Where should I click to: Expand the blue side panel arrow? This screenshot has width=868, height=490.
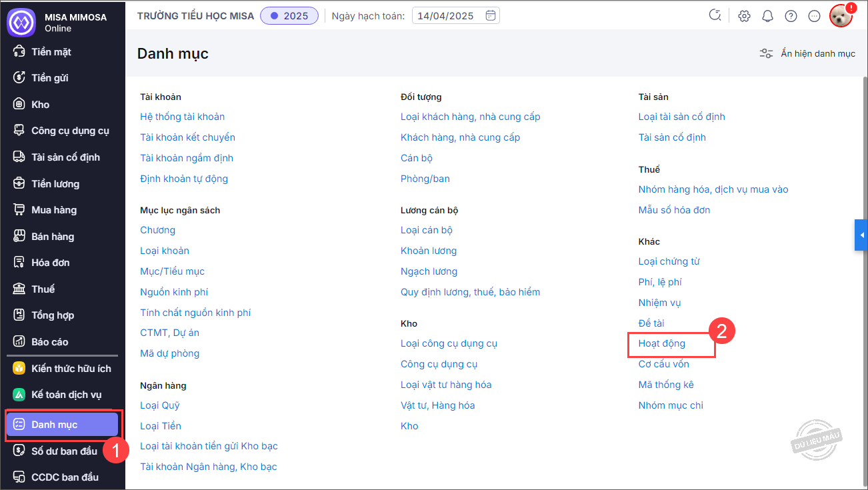[861, 235]
